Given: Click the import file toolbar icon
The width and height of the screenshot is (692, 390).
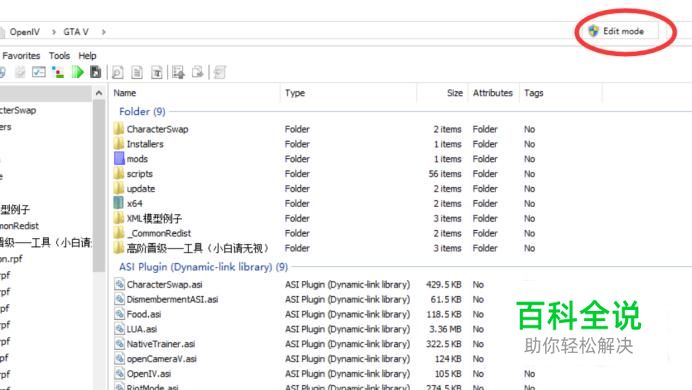Looking at the screenshot, I should pos(178,72).
